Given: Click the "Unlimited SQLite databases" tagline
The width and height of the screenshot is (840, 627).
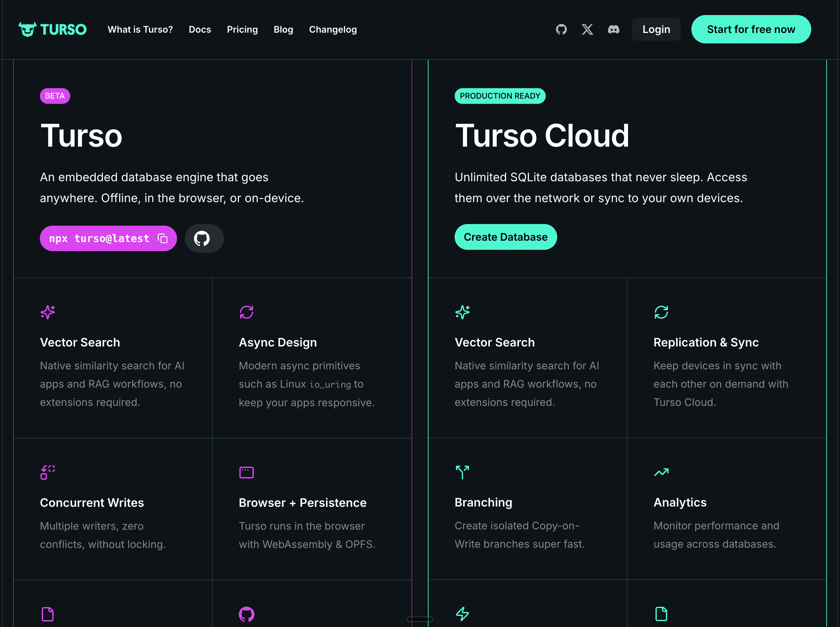Looking at the screenshot, I should pyautogui.click(x=601, y=187).
